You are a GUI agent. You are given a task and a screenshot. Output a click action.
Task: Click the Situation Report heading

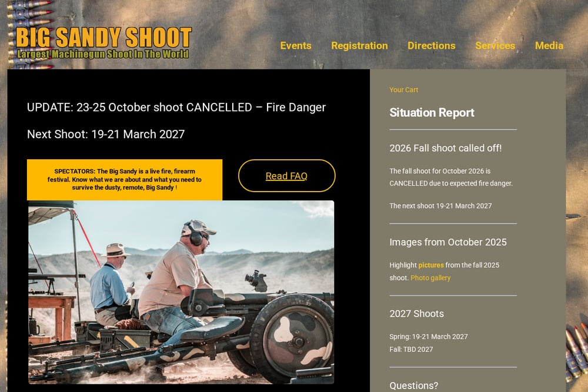tap(432, 112)
